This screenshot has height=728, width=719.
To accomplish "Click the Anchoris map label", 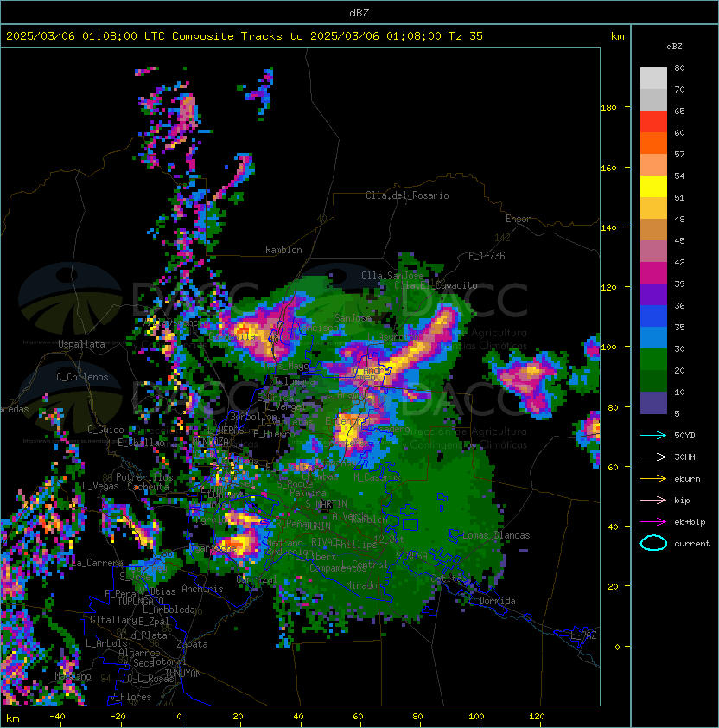I will point(202,589).
